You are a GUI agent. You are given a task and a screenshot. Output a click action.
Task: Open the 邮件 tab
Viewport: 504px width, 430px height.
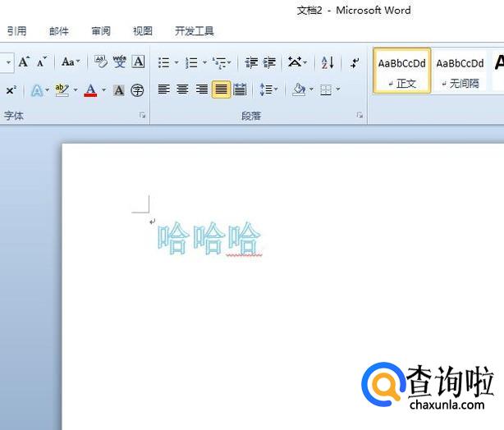[x=59, y=31]
